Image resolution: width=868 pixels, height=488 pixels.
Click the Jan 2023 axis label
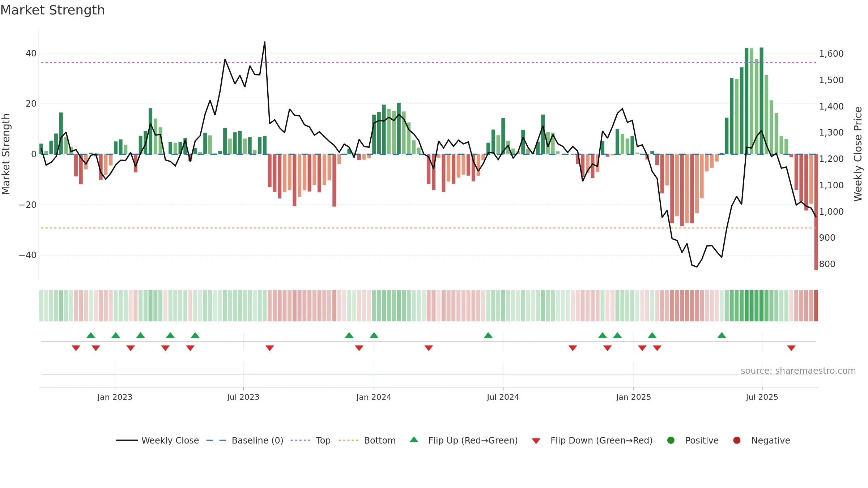(115, 397)
